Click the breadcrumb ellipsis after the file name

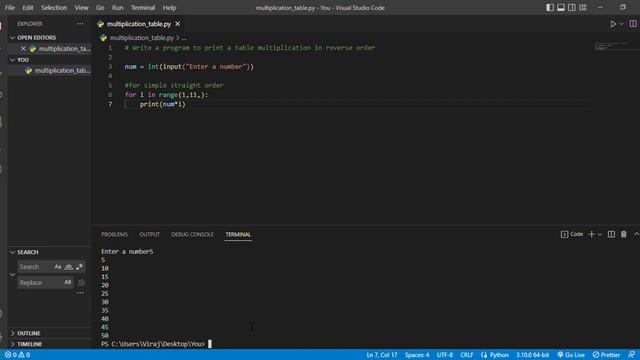[184, 38]
